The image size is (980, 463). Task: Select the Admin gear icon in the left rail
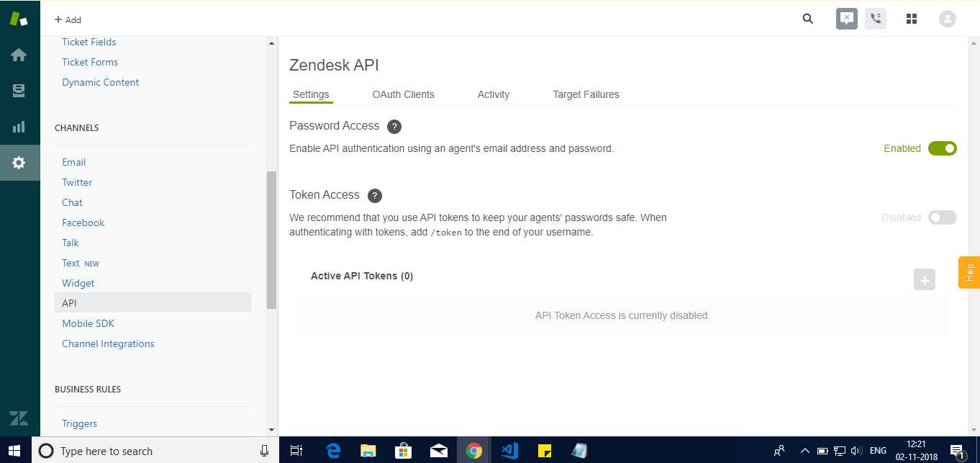19,163
